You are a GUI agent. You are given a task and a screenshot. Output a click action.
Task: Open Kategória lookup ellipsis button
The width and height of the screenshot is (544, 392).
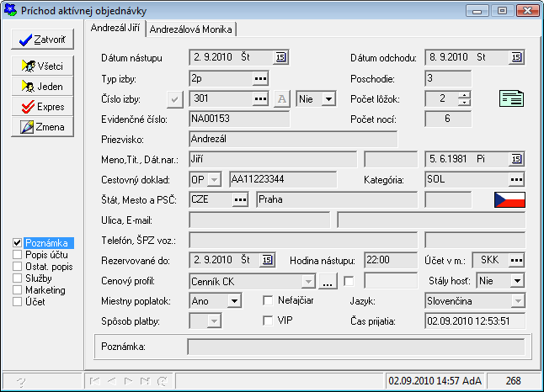tap(516, 179)
